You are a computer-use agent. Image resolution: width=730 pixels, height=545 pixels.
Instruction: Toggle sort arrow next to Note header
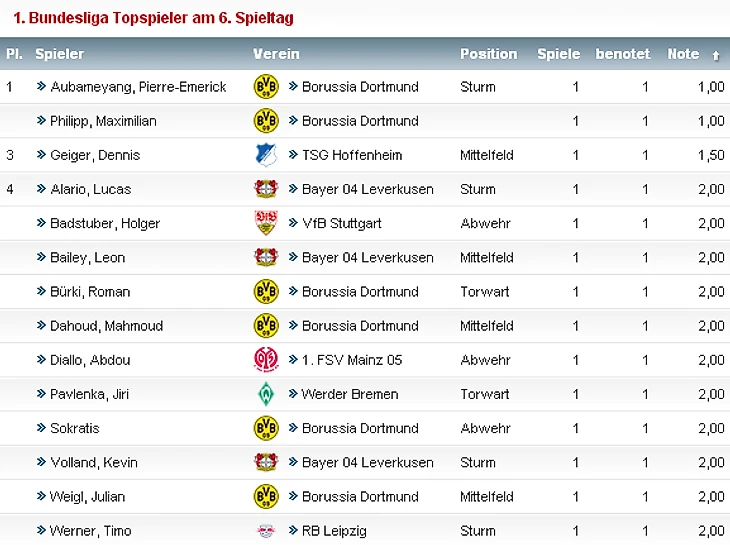click(716, 55)
